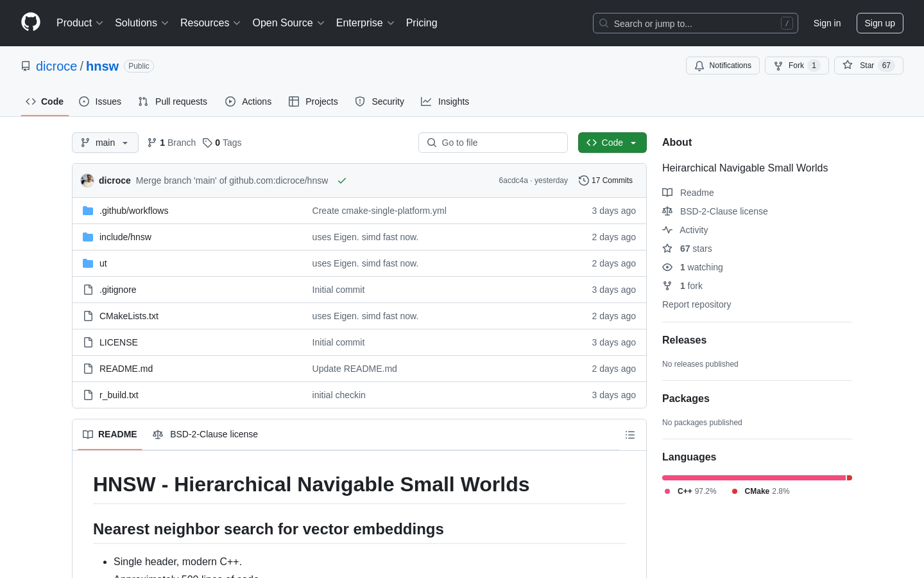Open the Actions tab
This screenshot has height=578, width=924.
pyautogui.click(x=248, y=101)
